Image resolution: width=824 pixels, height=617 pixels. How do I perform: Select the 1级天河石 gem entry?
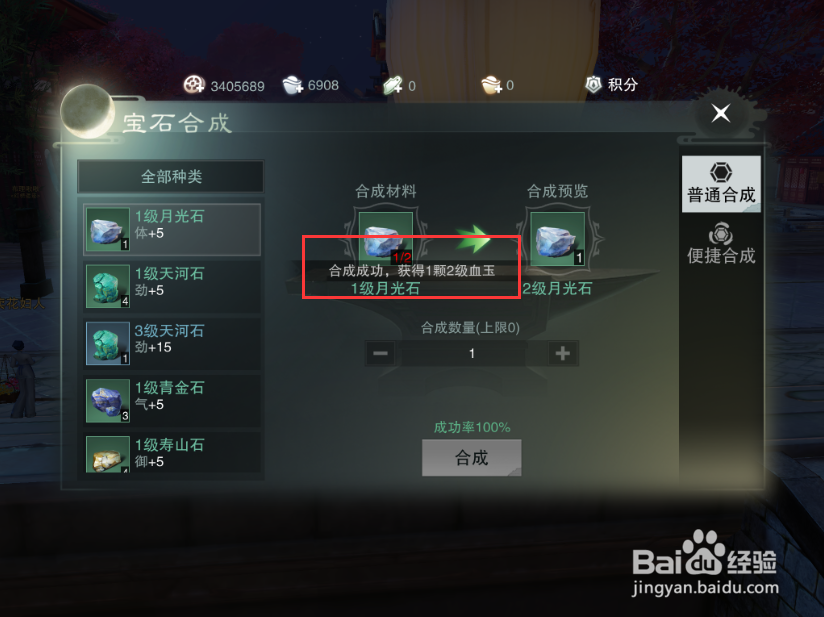click(172, 287)
